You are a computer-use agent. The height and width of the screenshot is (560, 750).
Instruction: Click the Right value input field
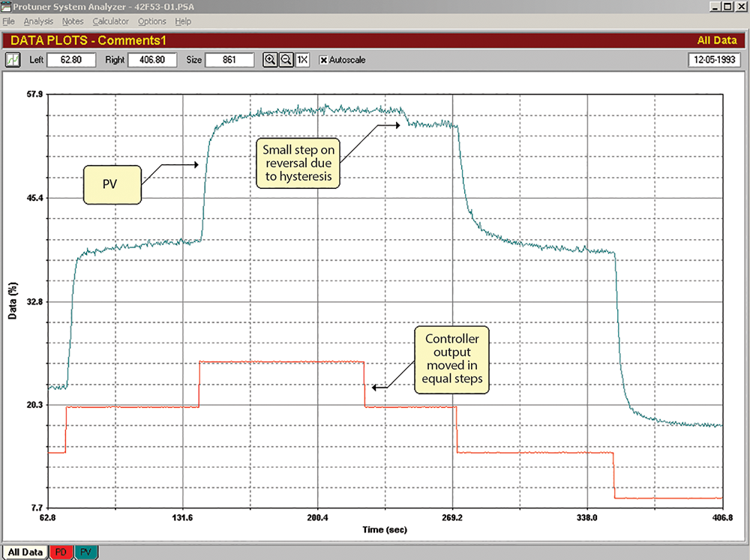152,60
